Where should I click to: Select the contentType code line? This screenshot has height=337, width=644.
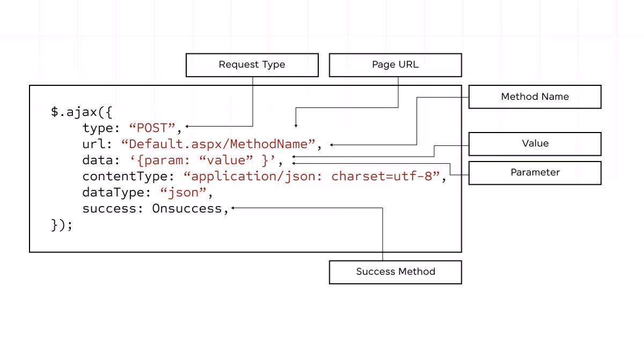click(263, 176)
